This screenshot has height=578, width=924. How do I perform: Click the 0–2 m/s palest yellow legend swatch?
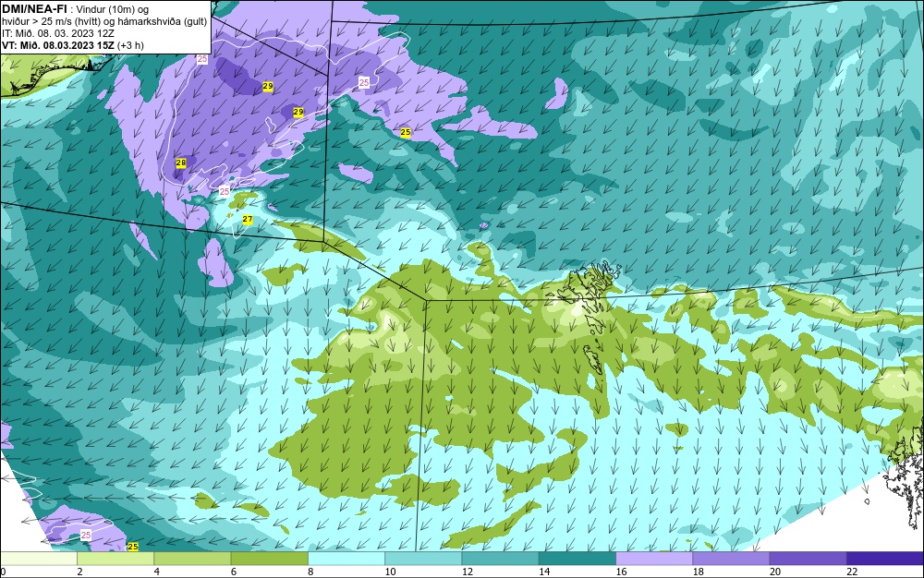38,559
